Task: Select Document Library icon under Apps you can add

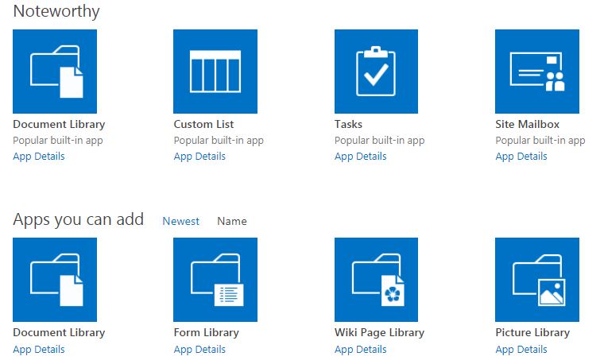Action: [x=55, y=280]
